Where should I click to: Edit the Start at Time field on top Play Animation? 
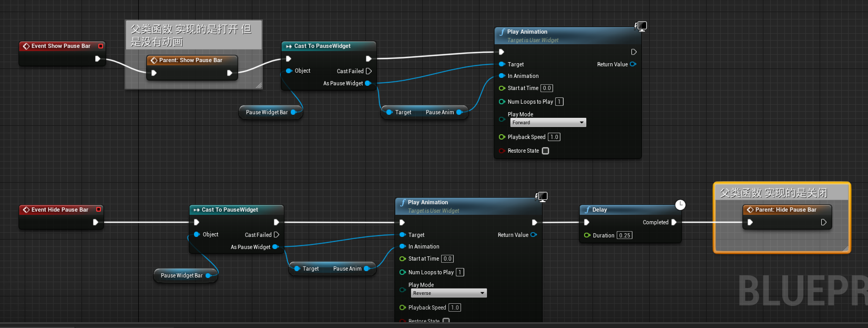(x=547, y=88)
